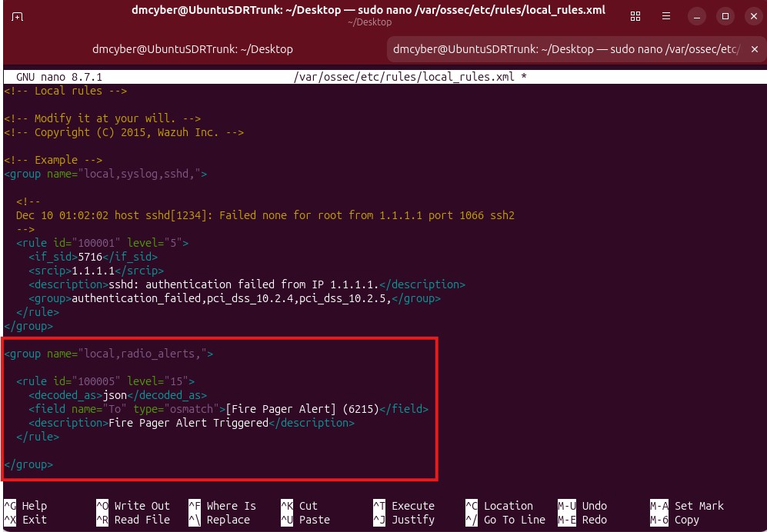This screenshot has height=532, width=767.
Task: Click the ^F Where Is shortcut
Action: click(222, 506)
